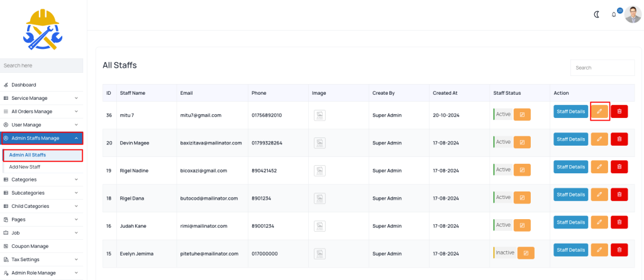Click image placeholder in Evelyn Jemima row
The width and height of the screenshot is (644, 280).
319,254
